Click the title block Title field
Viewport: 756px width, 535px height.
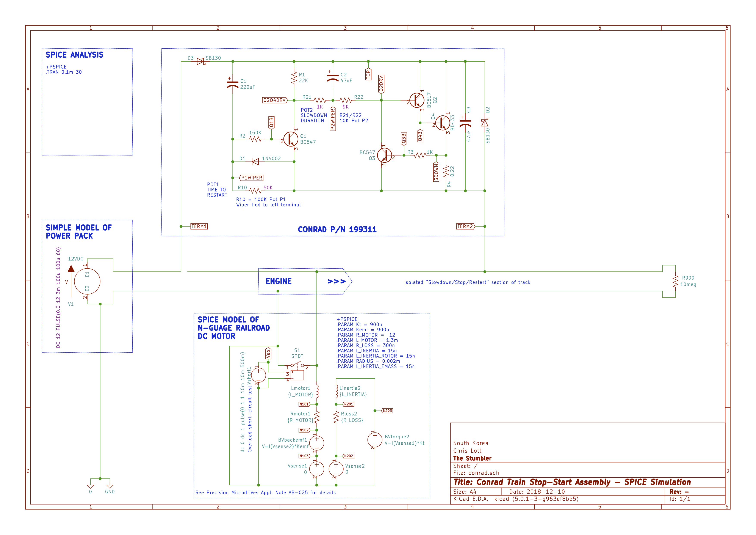pos(572,482)
